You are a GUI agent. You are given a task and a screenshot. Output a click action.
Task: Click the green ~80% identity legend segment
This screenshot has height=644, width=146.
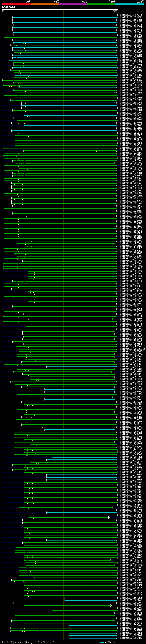coord(101,4)
